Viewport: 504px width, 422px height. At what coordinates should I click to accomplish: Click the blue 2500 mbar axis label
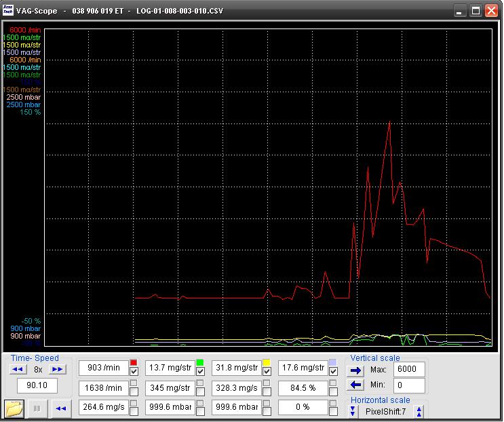24,104
